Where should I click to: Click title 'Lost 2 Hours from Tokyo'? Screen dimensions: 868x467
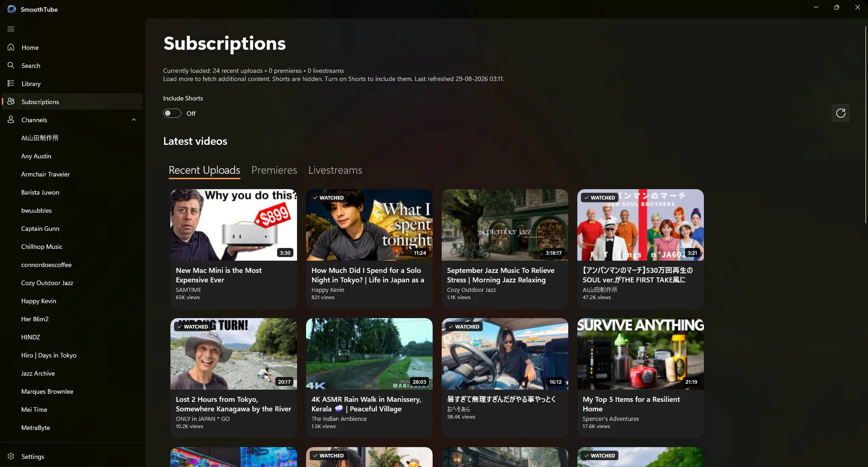[233, 404]
